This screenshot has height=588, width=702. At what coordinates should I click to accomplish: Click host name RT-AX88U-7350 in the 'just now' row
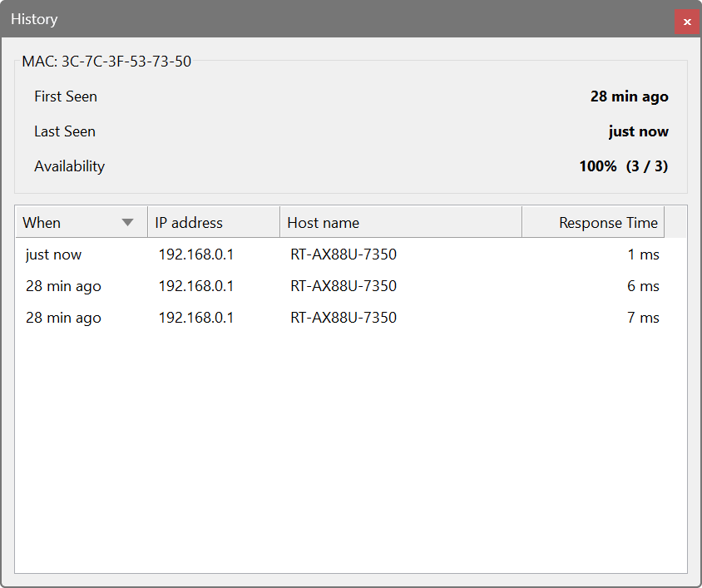344,254
